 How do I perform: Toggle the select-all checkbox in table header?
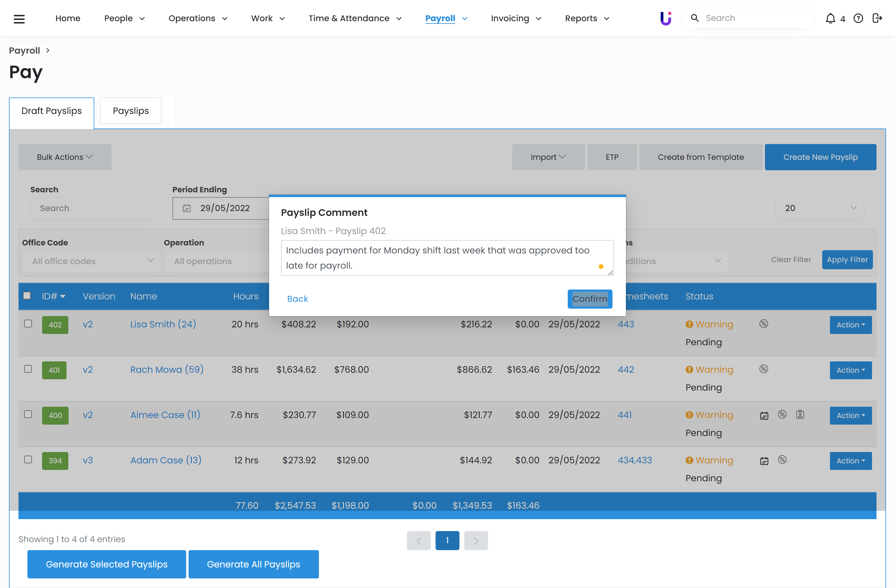(x=27, y=295)
